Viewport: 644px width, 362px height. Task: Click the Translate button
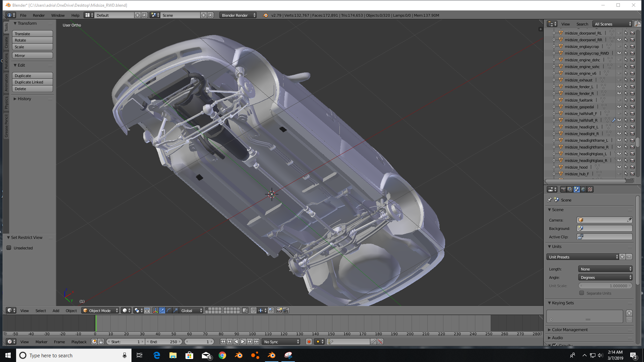33,34
